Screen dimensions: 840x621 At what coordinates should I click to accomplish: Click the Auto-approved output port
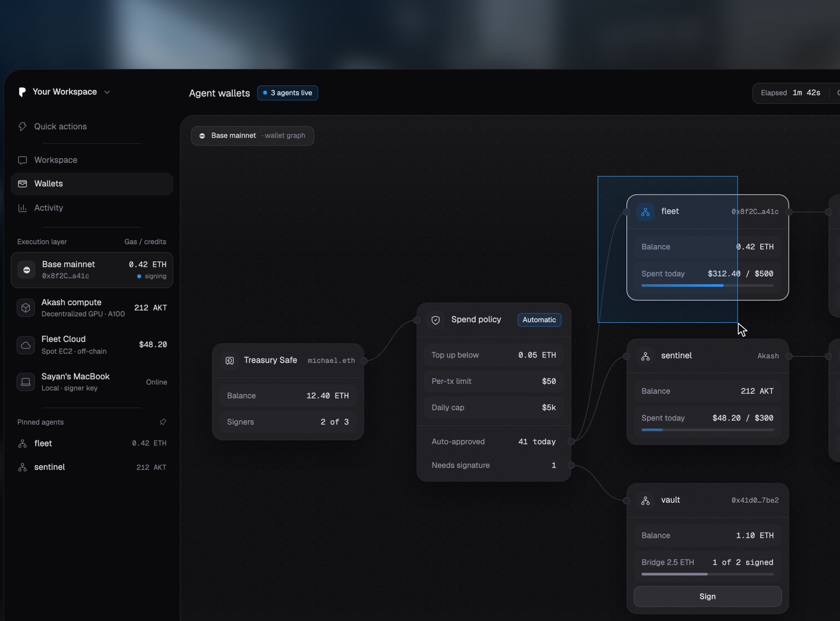click(571, 442)
